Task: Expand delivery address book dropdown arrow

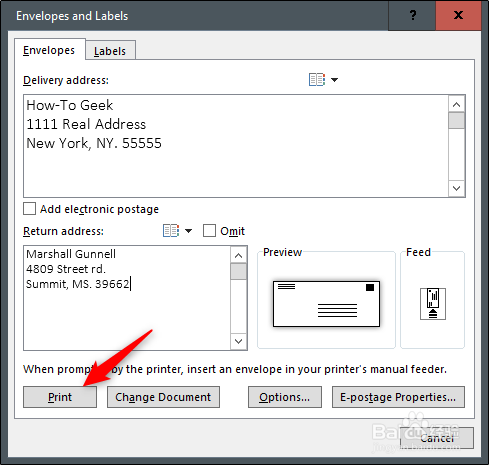Action: 334,80
